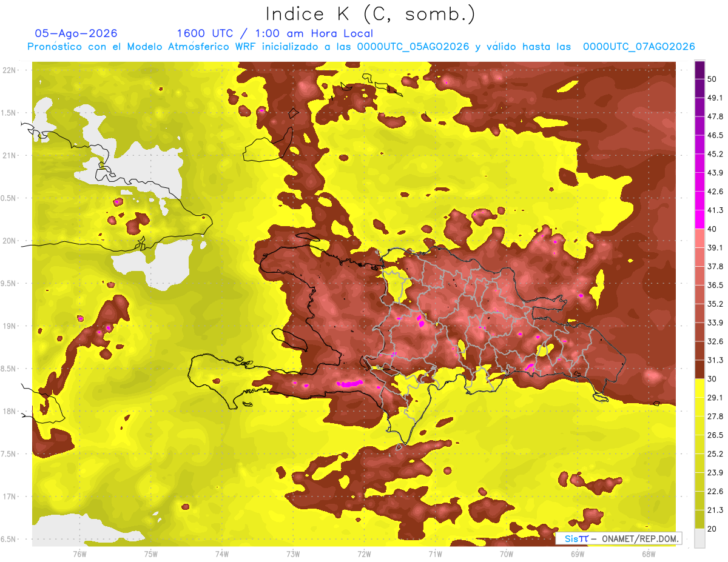This screenshot has width=728, height=562.
Task: Click the '72W' longitude label
Action: pyautogui.click(x=364, y=554)
